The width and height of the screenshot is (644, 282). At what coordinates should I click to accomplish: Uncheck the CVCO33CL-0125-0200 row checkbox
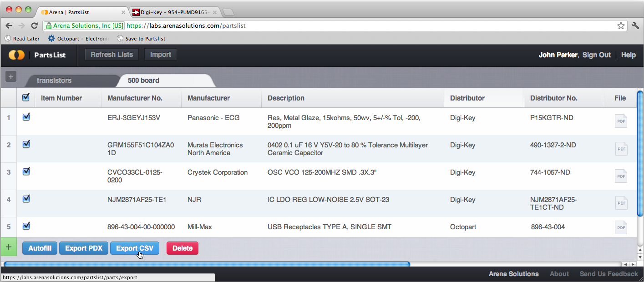[26, 171]
